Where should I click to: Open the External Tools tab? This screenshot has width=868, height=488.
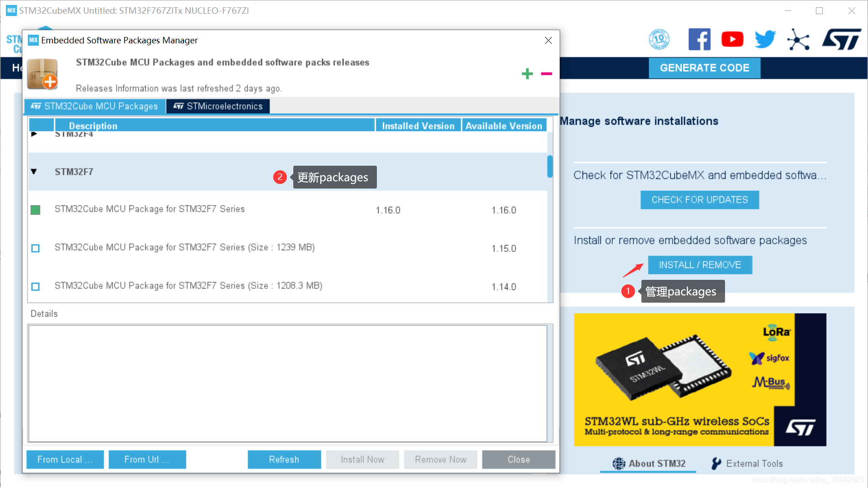pyautogui.click(x=747, y=463)
